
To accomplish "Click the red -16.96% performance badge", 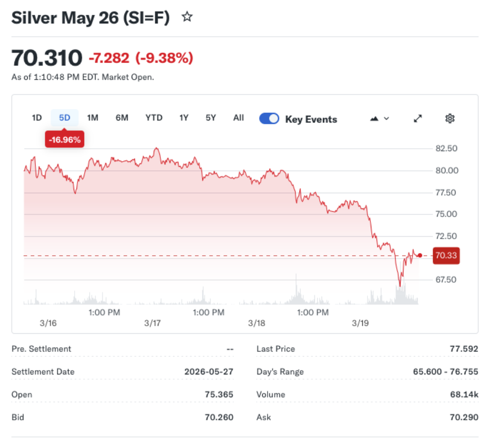I will point(65,139).
